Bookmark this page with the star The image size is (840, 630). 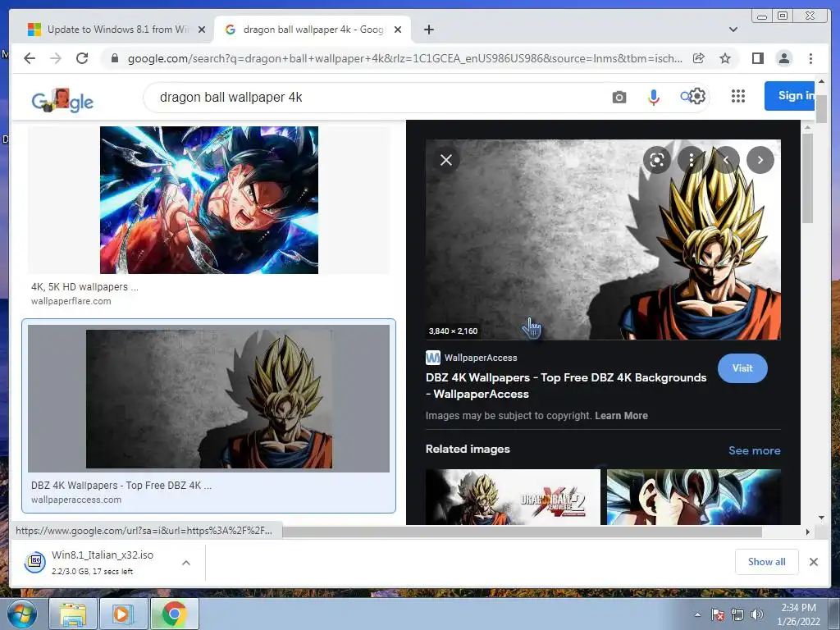click(725, 58)
